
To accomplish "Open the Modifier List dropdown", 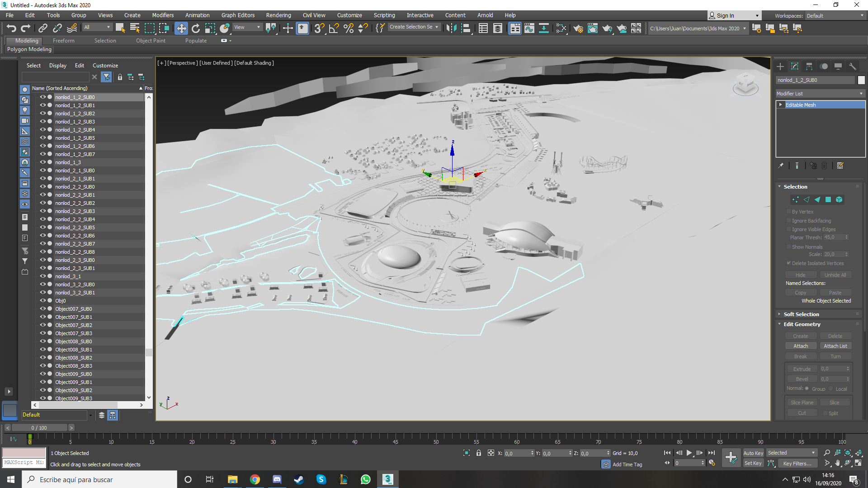I will click(820, 94).
